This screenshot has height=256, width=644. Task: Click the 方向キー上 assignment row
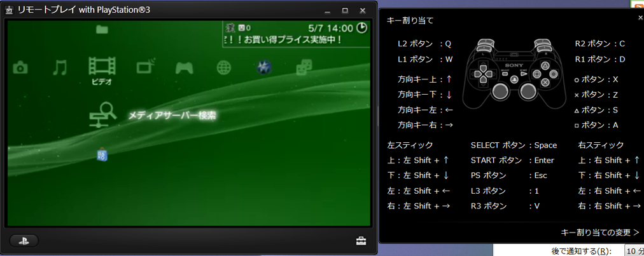(425, 79)
